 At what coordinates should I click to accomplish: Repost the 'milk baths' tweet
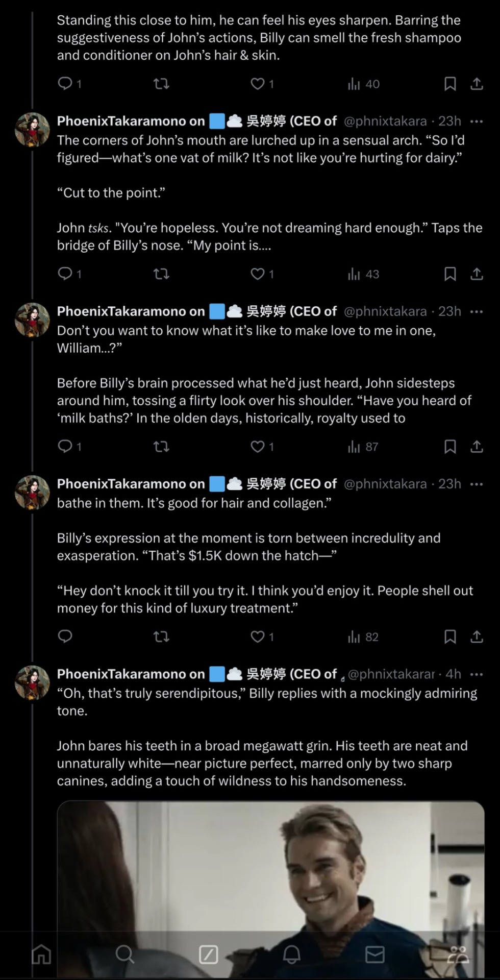(x=161, y=447)
